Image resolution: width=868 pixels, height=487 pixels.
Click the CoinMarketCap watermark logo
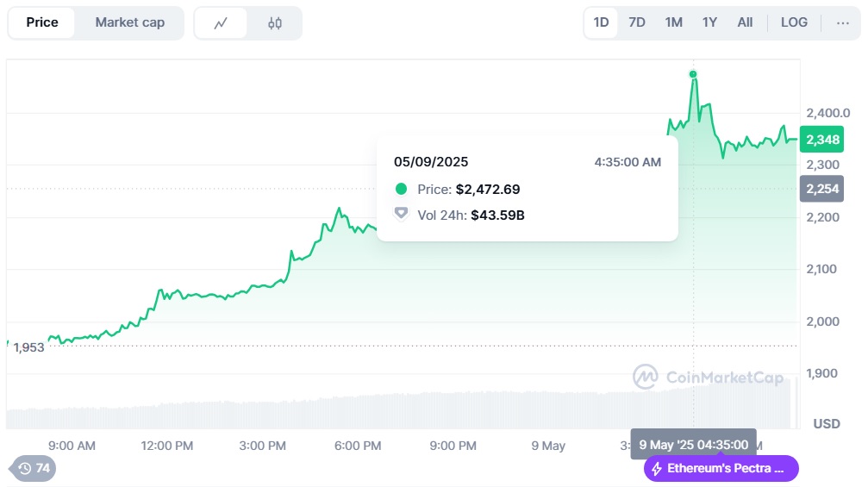coord(646,377)
